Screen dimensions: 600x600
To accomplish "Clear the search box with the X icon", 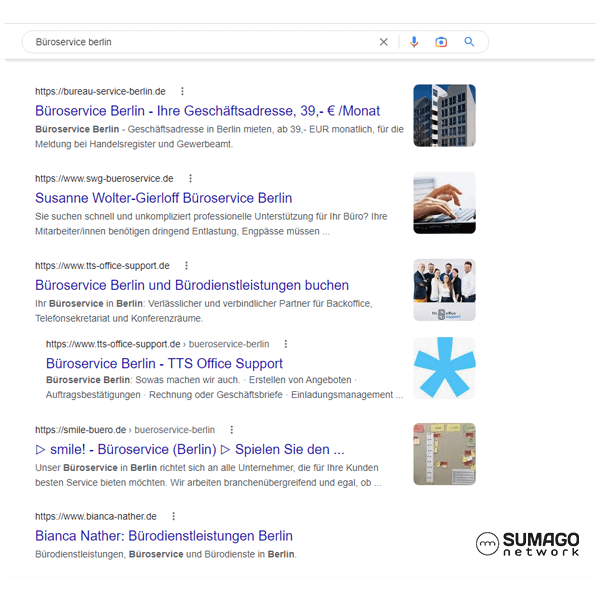I will click(383, 42).
